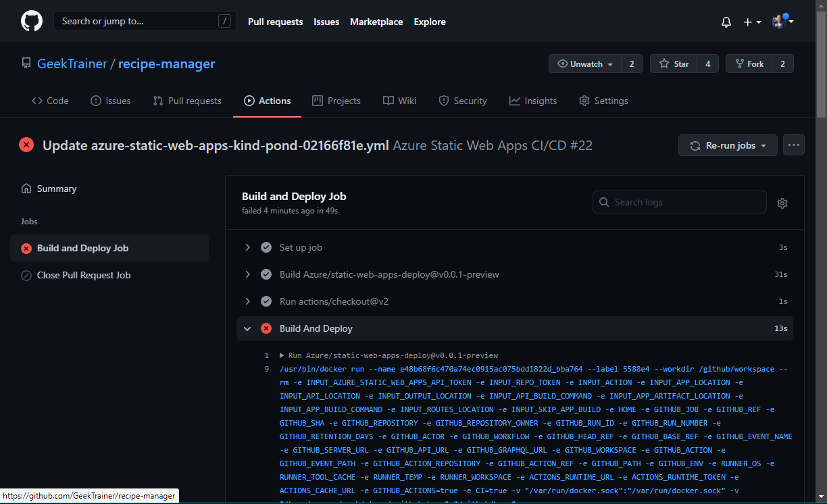827x504 pixels.
Task: Click the green checkmark beside Set up job
Action: 266,247
